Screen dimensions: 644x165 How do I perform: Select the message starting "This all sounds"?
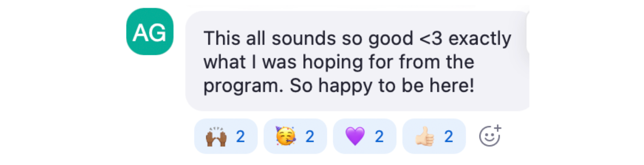tap(357, 61)
